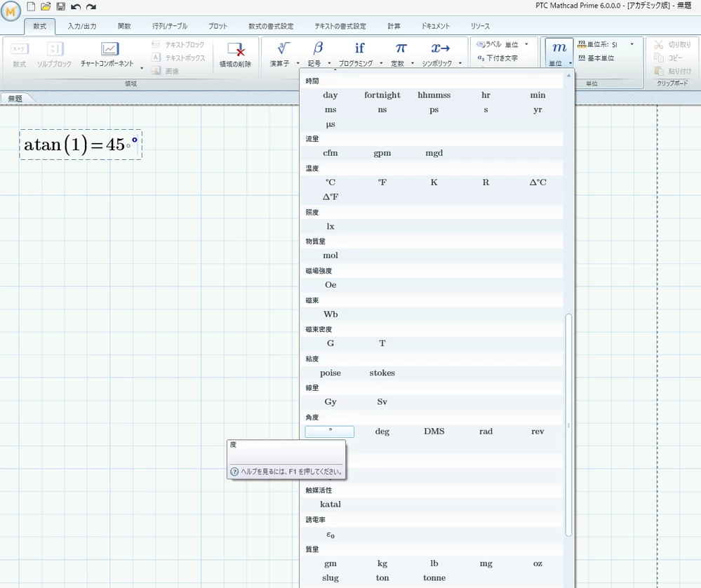Insert a solve block (ソルブブロック)
The height and width of the screenshot is (588, 701).
54,54
